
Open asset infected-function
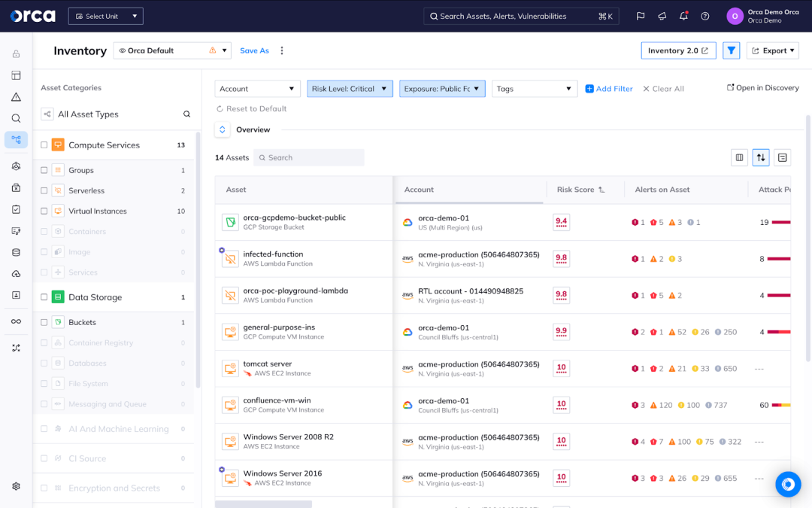click(x=273, y=254)
